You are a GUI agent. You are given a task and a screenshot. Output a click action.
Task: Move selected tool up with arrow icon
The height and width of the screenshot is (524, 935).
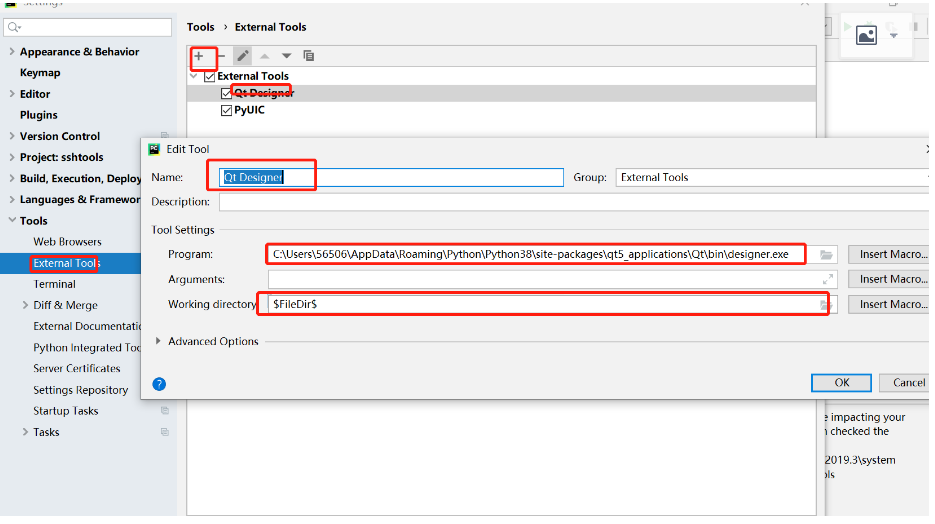click(x=265, y=56)
